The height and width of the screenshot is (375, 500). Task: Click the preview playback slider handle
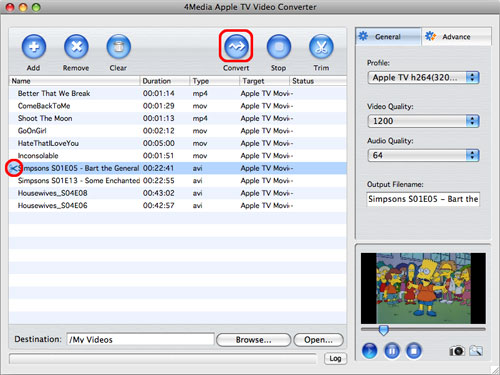(384, 330)
